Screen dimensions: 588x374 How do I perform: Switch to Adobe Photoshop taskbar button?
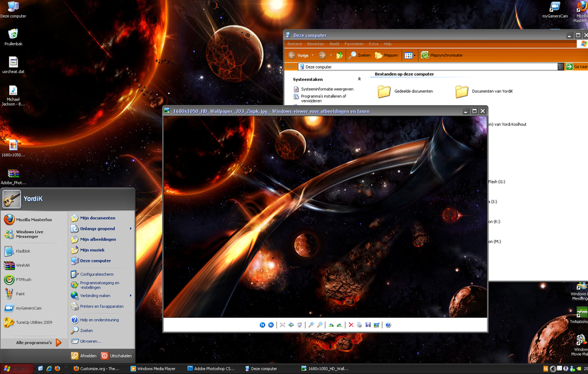tap(211, 369)
